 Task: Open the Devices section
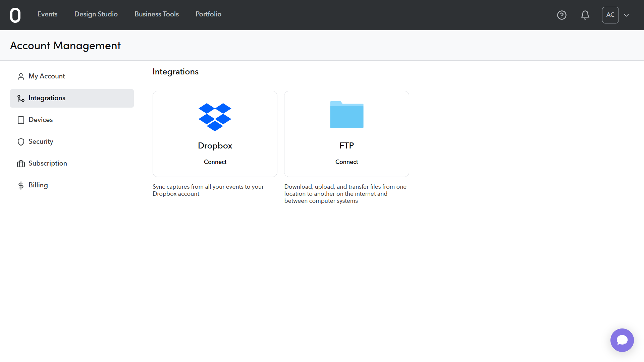pyautogui.click(x=72, y=120)
